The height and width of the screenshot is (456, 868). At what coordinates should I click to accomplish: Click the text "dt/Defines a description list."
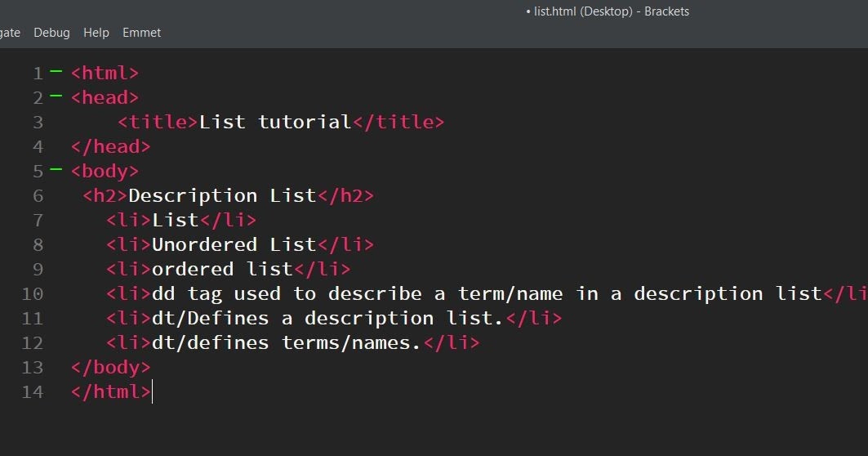327,318
